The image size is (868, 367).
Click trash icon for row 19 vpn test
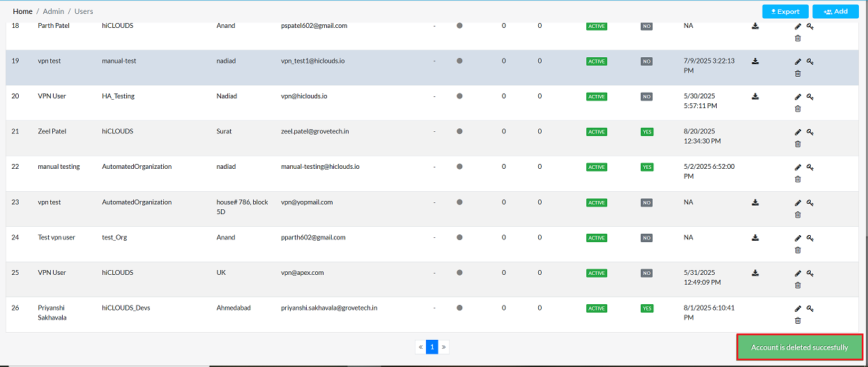pyautogui.click(x=798, y=73)
